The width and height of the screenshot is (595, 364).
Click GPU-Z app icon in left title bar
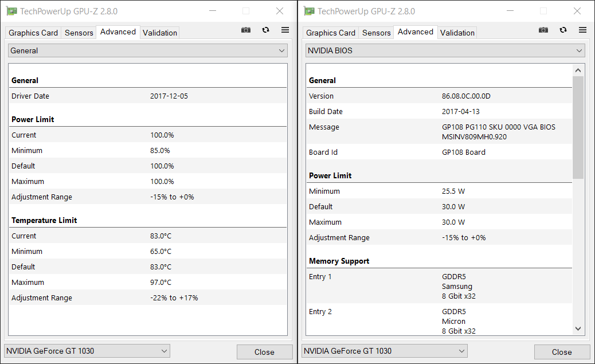click(11, 11)
